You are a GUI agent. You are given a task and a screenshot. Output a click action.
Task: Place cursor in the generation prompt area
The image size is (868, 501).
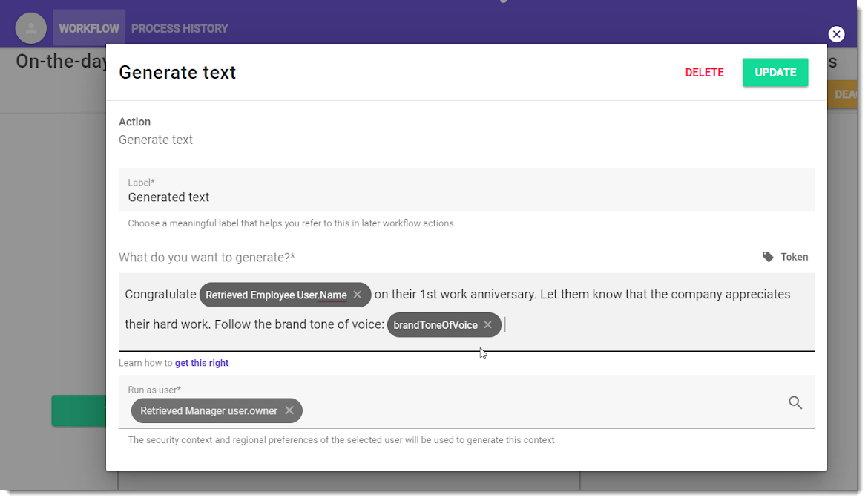coord(631,324)
